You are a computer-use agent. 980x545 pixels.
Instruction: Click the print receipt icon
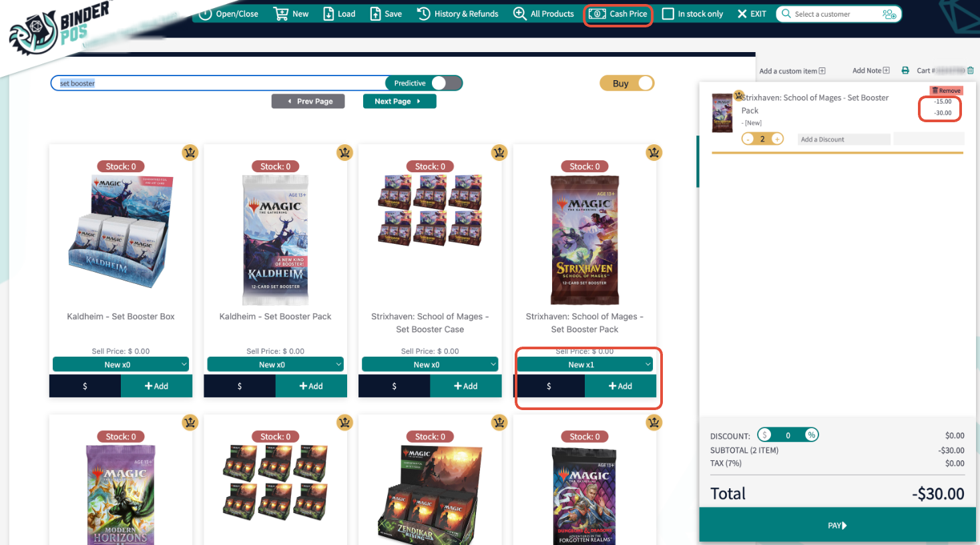click(x=905, y=70)
